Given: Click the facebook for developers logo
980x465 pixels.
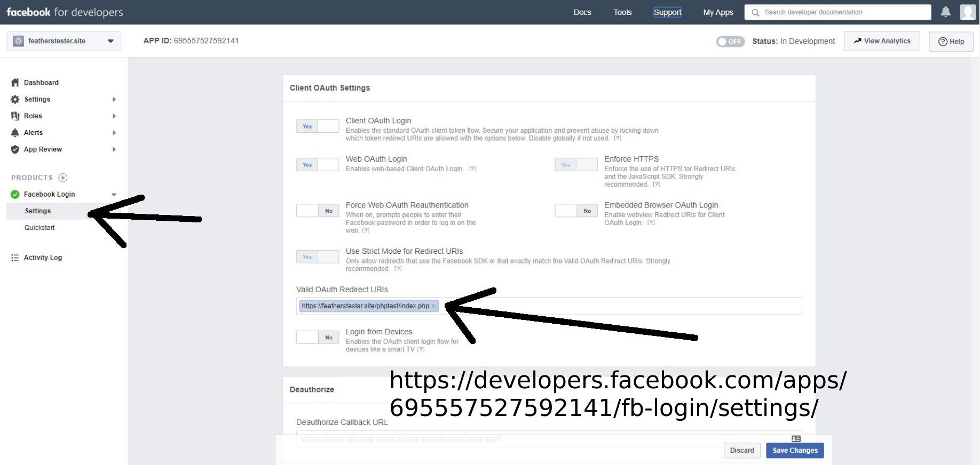Looking at the screenshot, I should pos(65,12).
